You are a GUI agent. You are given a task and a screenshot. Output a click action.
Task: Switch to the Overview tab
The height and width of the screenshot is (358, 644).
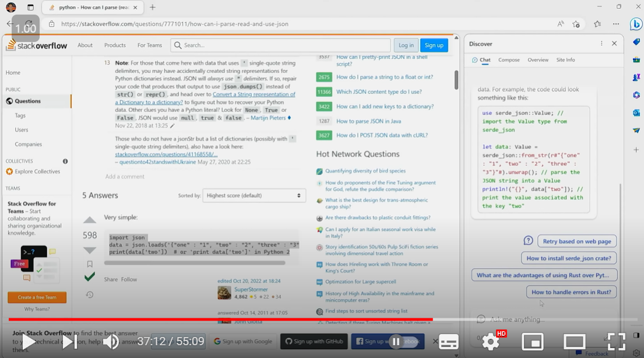pos(538,60)
